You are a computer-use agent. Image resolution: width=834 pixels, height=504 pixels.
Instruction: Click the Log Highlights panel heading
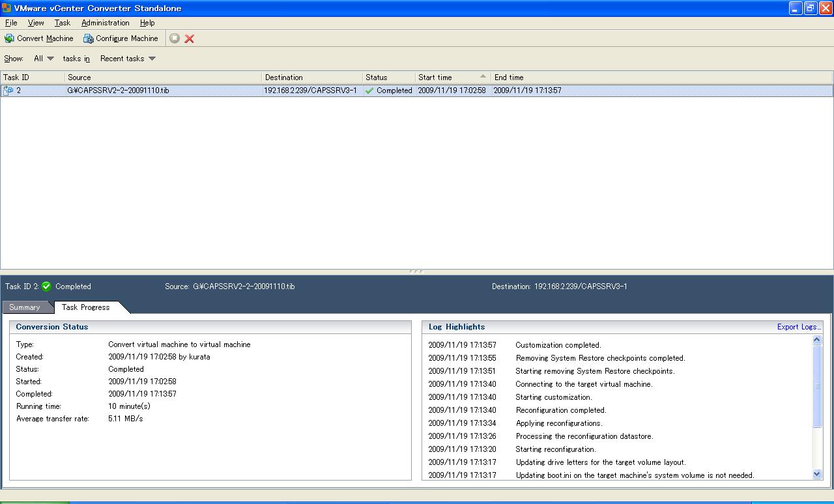pyautogui.click(x=457, y=327)
